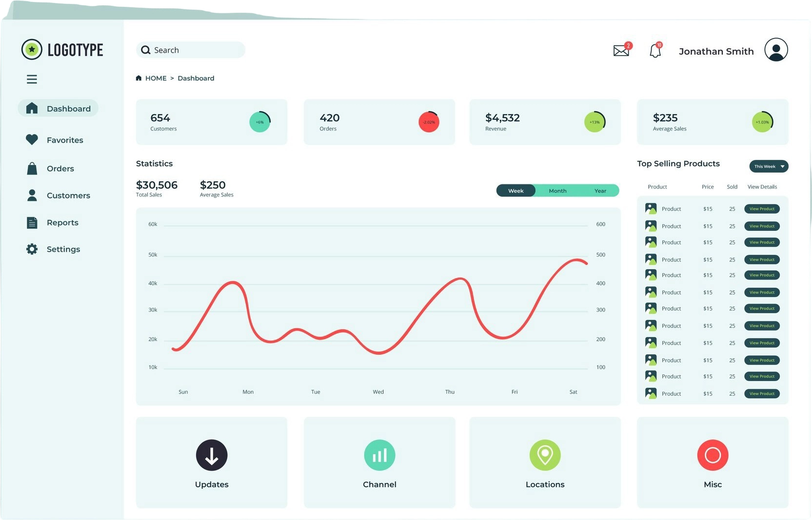Open the mail envelope notifications
812x520 pixels.
622,49
